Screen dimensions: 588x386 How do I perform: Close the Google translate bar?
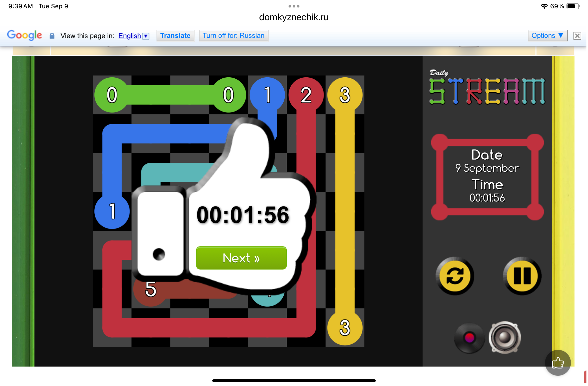[577, 36]
